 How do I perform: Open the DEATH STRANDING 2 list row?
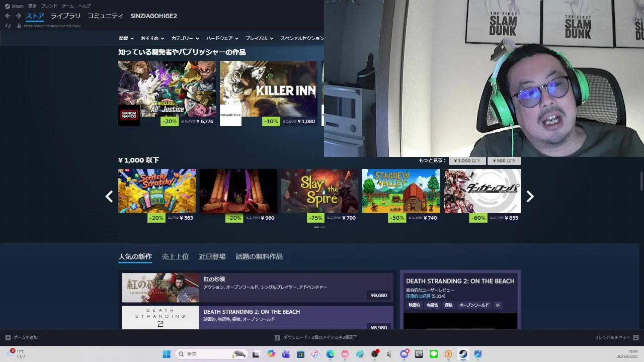(x=257, y=318)
